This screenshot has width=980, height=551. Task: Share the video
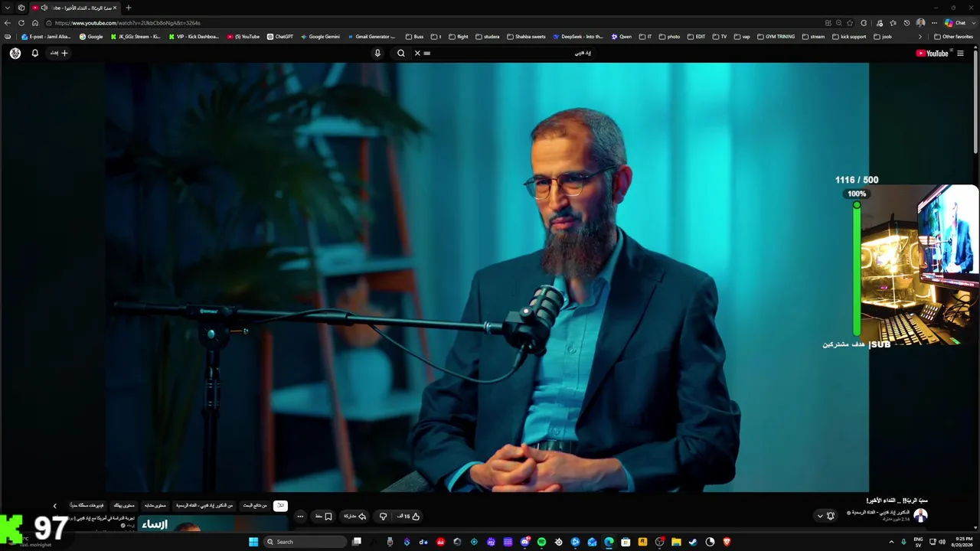click(354, 517)
